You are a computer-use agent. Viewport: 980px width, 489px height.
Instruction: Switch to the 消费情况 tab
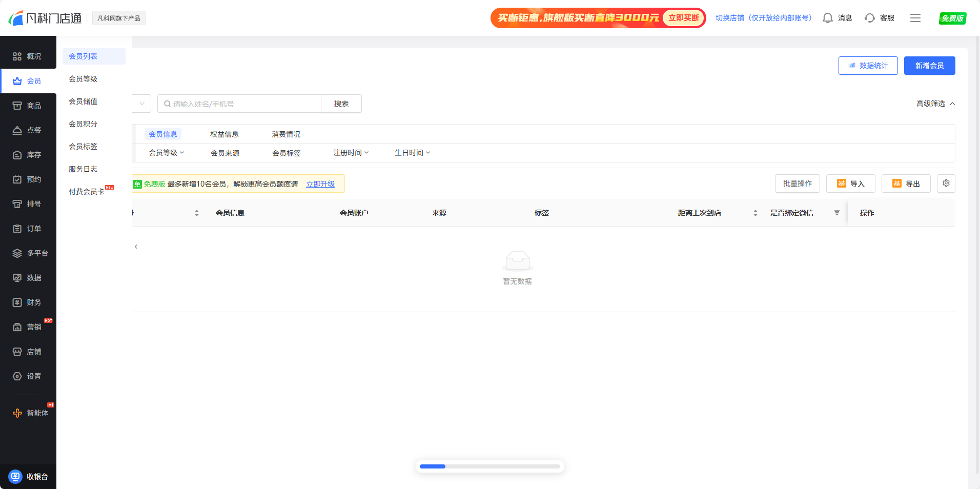point(286,134)
